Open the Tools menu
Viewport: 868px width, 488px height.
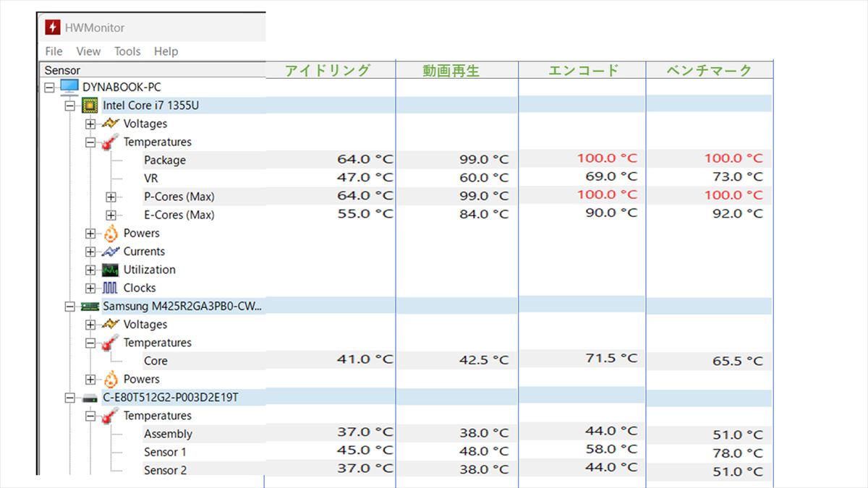click(x=127, y=51)
